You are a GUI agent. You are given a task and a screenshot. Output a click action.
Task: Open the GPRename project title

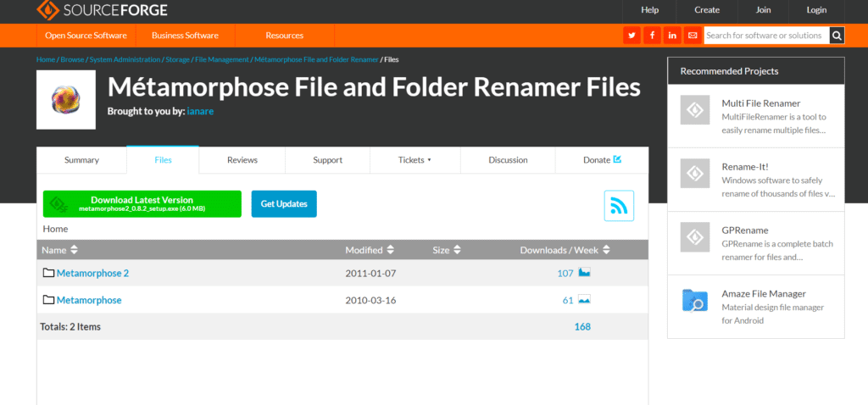coord(745,230)
